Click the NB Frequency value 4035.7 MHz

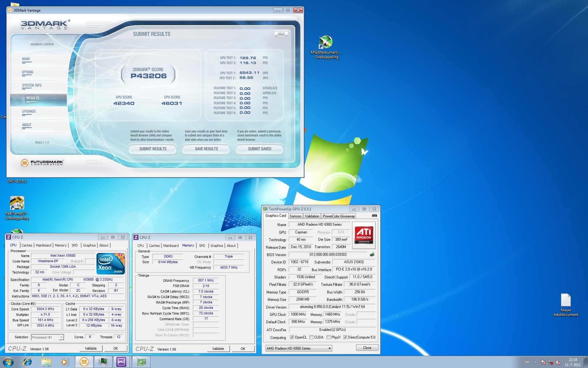(x=229, y=267)
